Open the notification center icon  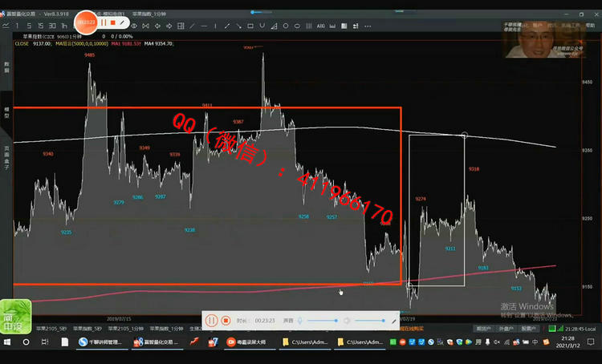(591, 342)
